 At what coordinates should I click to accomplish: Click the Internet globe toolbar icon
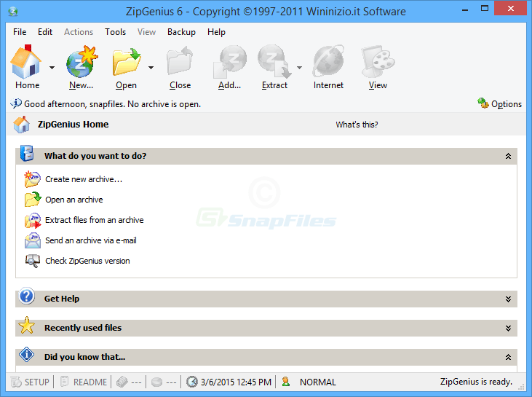tap(328, 63)
